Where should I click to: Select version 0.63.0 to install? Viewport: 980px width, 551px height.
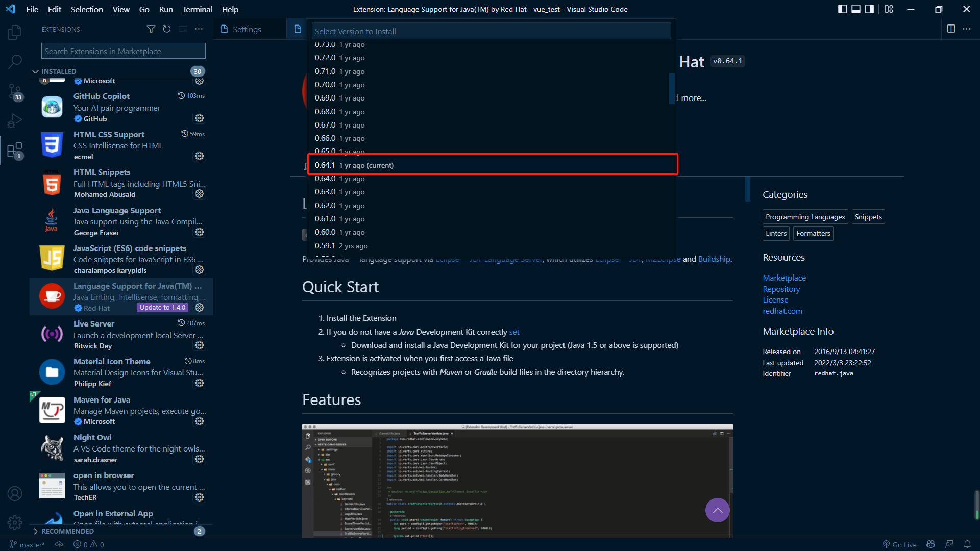point(492,192)
